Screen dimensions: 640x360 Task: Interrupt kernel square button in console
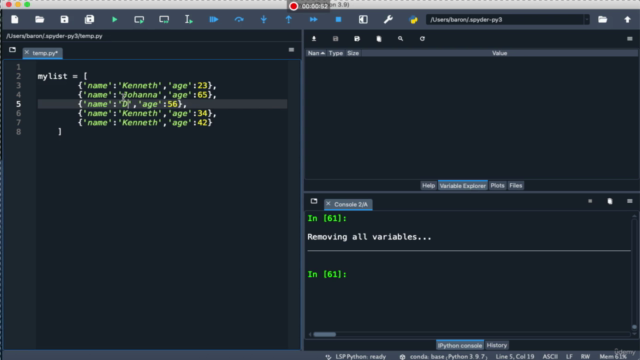coord(590,201)
